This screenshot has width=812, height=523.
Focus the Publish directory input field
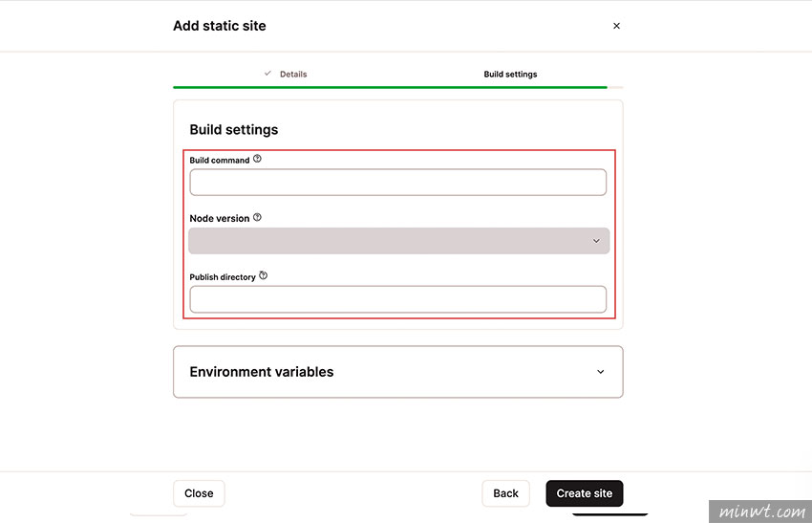397,299
